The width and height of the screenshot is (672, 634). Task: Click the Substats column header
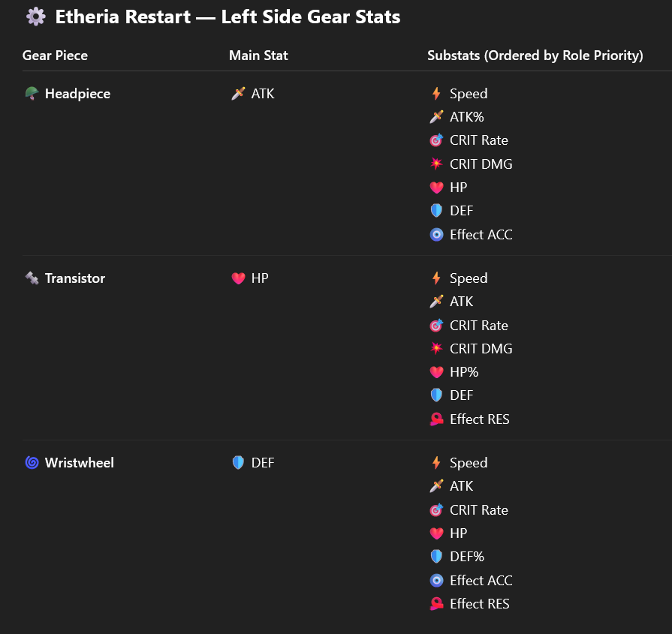[x=535, y=56]
